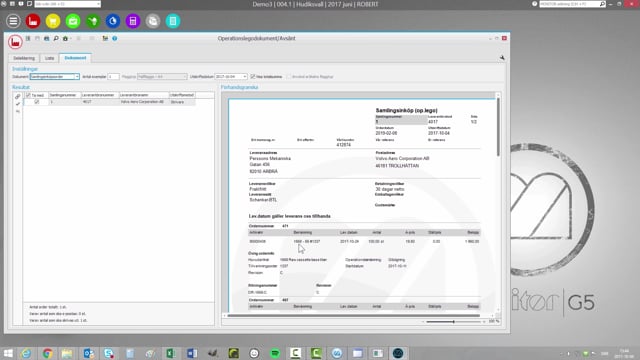Screen dimensions: 640x360
Task: Expand the Dokument dropdown
Action: 77,77
